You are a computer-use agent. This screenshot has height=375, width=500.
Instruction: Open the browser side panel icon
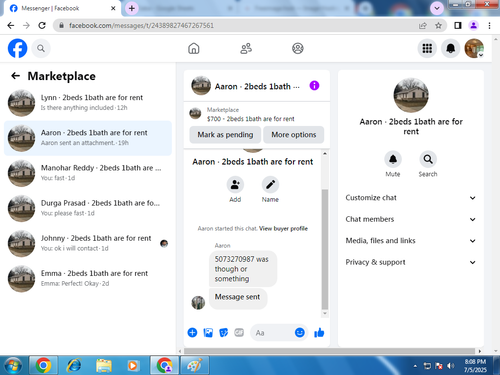(x=458, y=25)
